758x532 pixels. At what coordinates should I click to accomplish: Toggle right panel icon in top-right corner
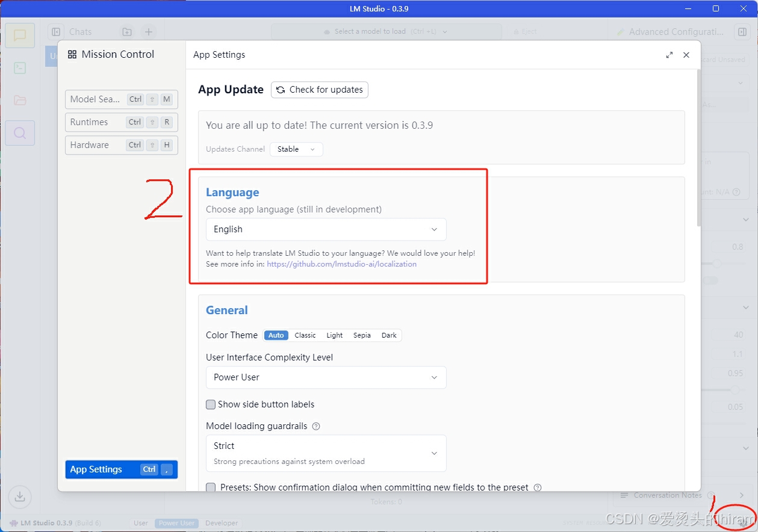point(742,32)
